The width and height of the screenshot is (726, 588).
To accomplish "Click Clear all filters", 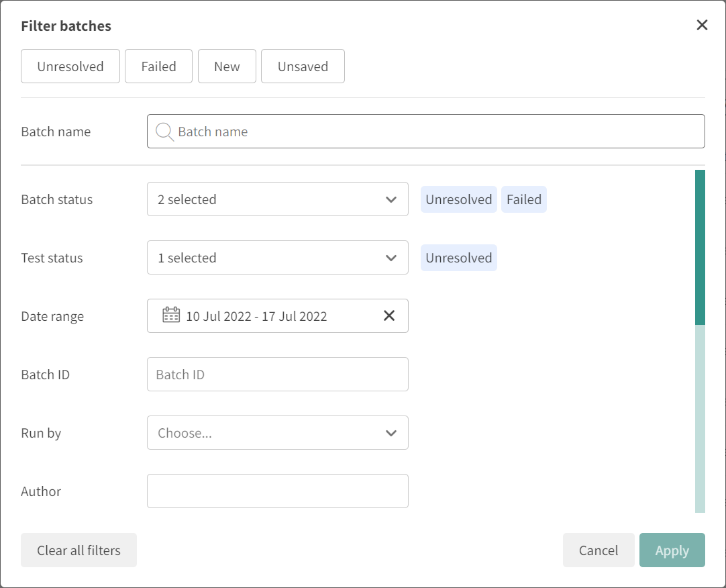I will pyautogui.click(x=79, y=550).
